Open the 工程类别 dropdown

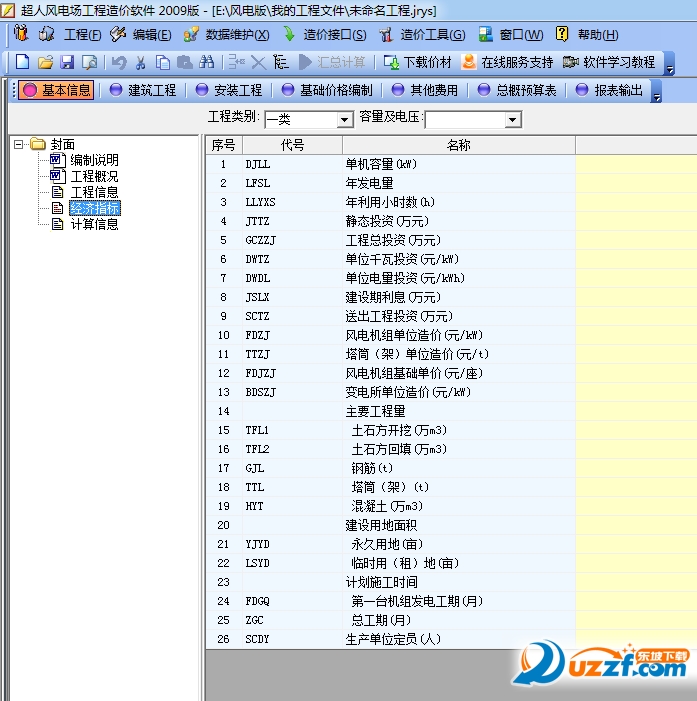[344, 119]
